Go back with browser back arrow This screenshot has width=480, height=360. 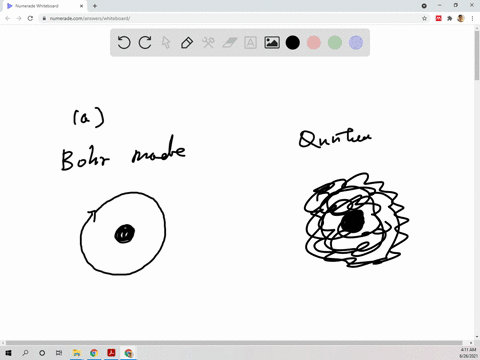(8, 18)
